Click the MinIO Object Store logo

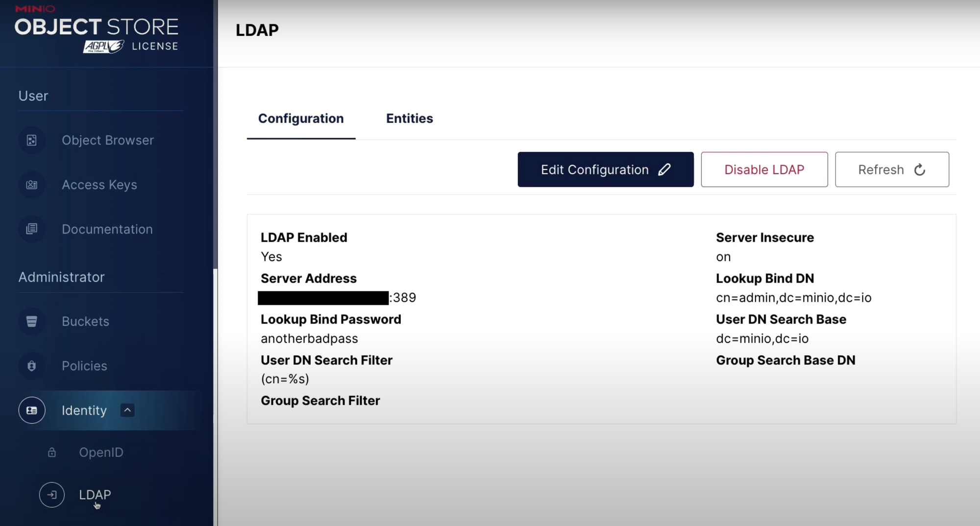pyautogui.click(x=97, y=30)
